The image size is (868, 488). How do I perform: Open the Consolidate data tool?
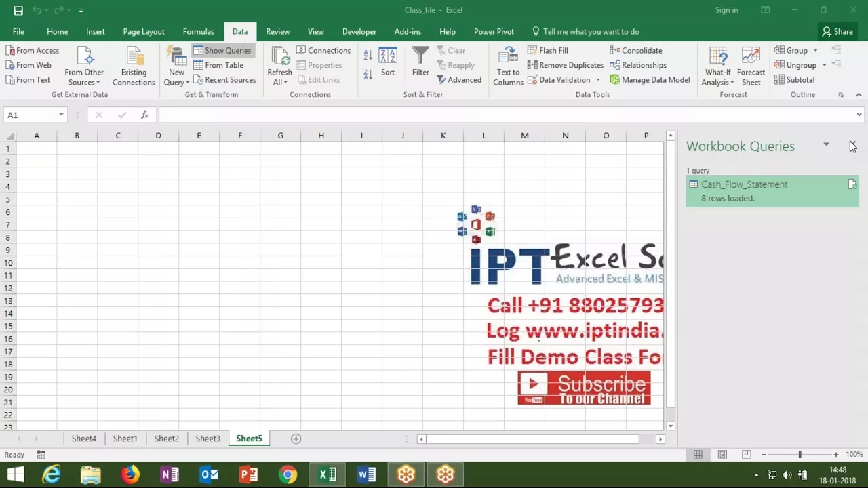636,50
